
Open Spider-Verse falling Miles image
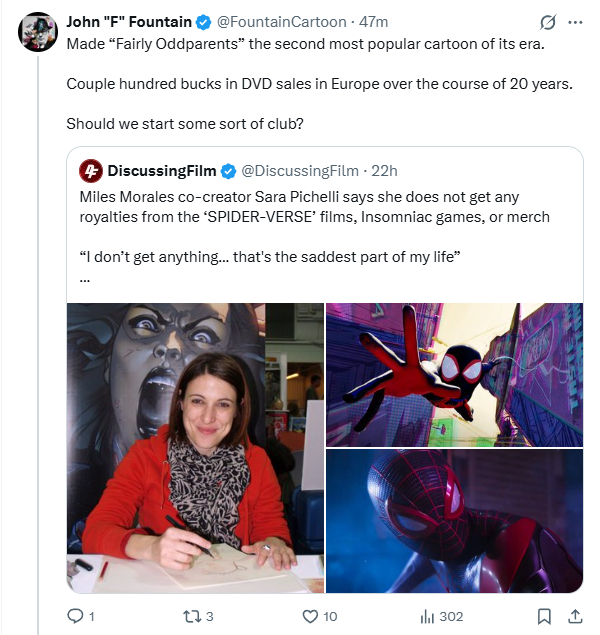[x=454, y=374]
